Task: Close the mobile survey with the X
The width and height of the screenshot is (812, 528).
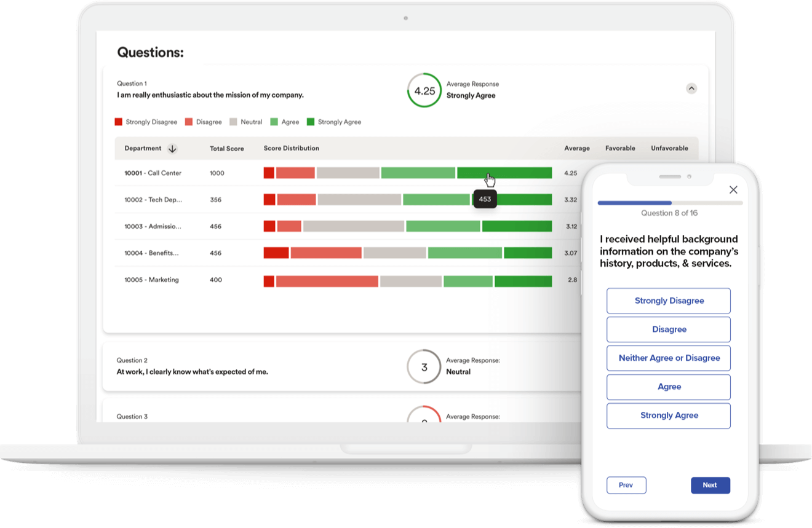Action: coord(733,189)
